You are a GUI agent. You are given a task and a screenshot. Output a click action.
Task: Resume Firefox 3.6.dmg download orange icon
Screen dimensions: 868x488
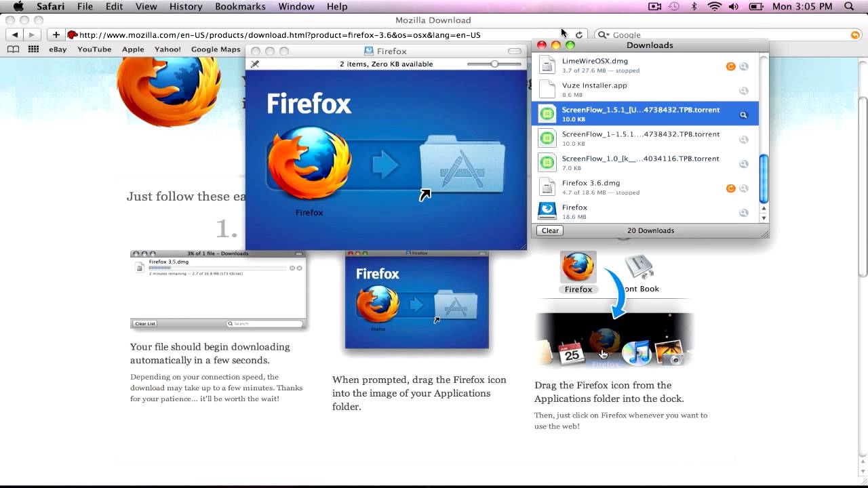click(730, 188)
